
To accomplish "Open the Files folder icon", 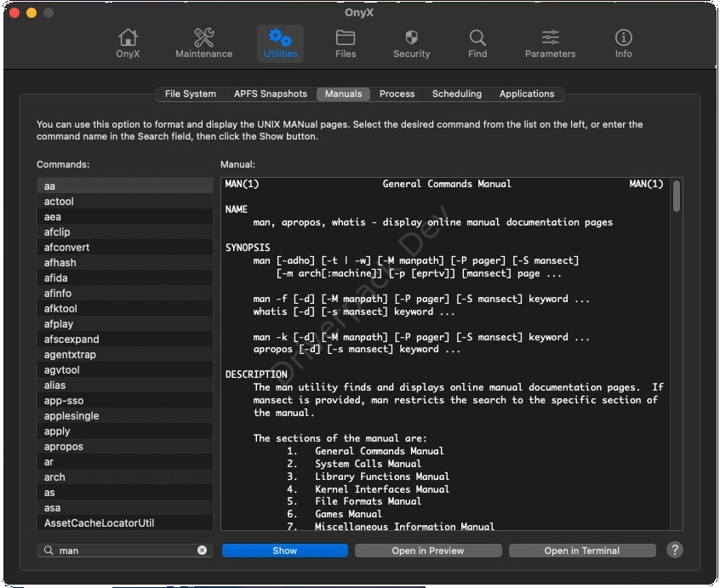I will click(x=346, y=43).
